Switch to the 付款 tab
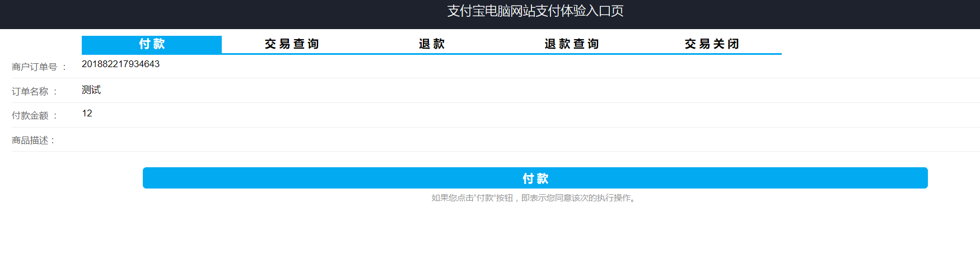Image resolution: width=980 pixels, height=273 pixels. point(152,44)
